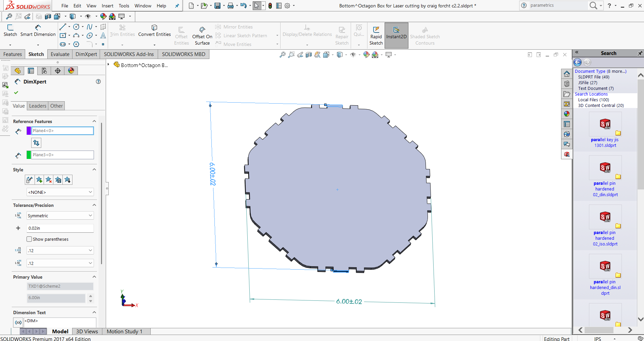
Task: Select the Line sketch tool
Action: coord(63,27)
